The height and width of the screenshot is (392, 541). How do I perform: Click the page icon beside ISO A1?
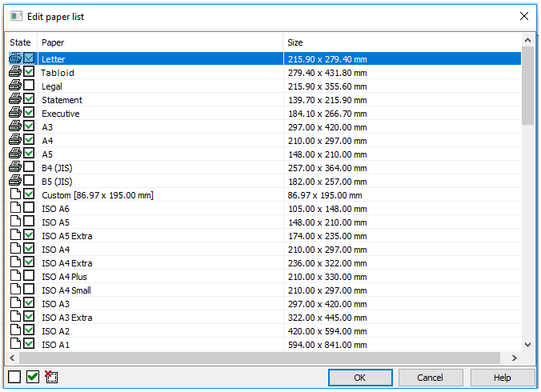[x=15, y=343]
